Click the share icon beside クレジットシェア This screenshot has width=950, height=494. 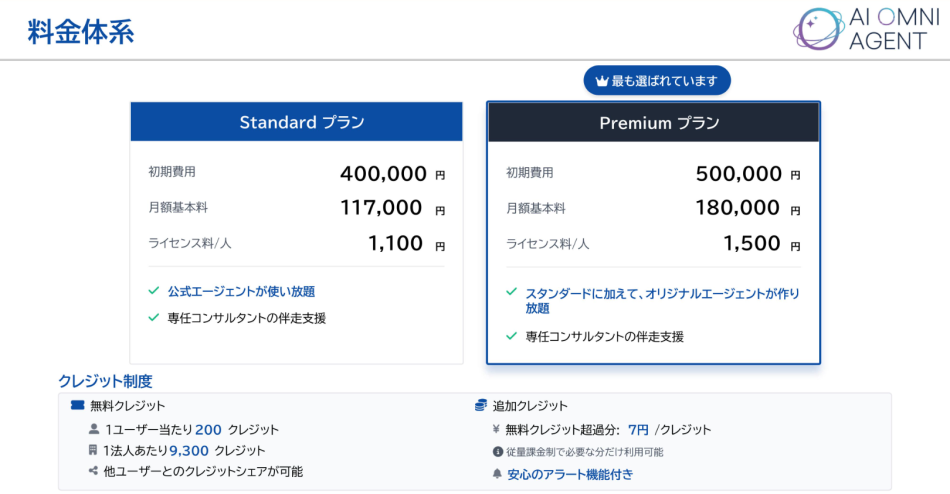pyautogui.click(x=93, y=470)
